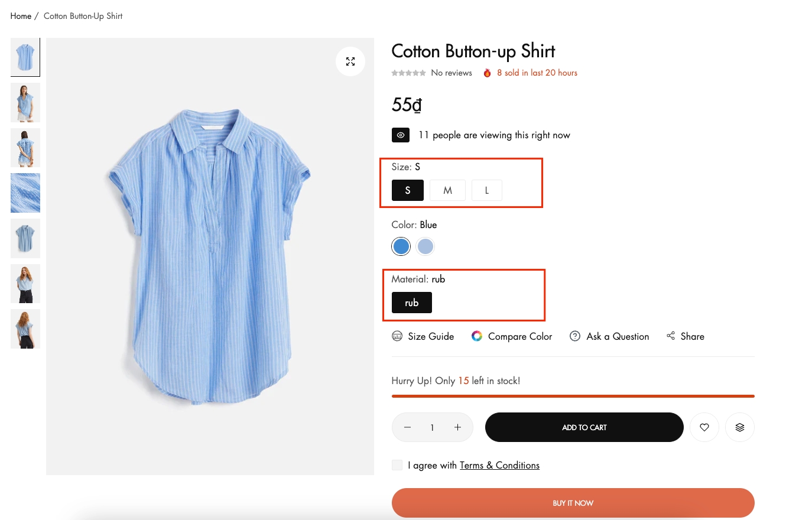The width and height of the screenshot is (812, 520).
Task: Open Terms & Conditions link
Action: coord(499,465)
